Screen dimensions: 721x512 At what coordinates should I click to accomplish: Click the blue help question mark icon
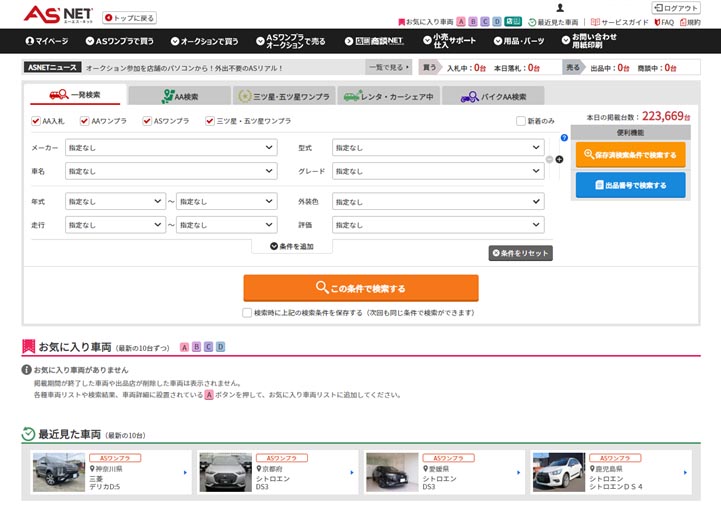pos(564,138)
